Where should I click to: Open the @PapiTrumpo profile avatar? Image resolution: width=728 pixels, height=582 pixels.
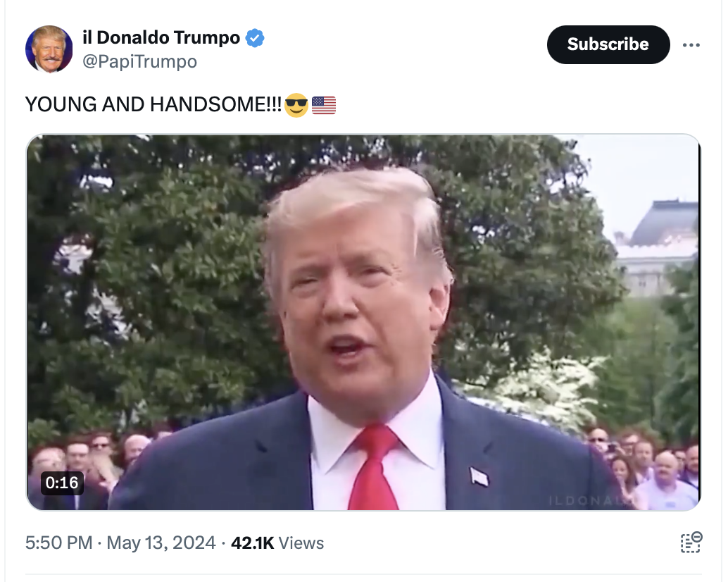(x=49, y=49)
